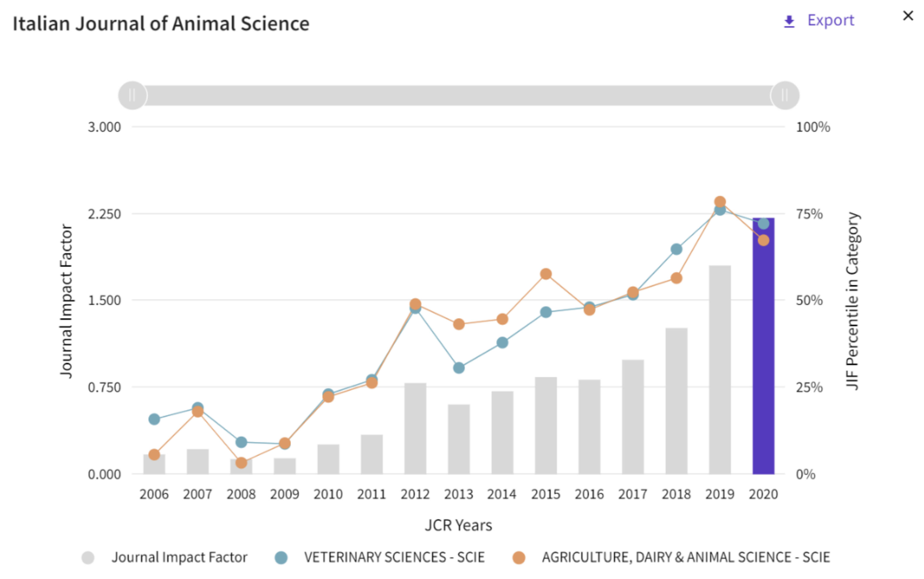The width and height of the screenshot is (924, 579).
Task: Click the orange 2017 percentile data point
Action: (633, 293)
